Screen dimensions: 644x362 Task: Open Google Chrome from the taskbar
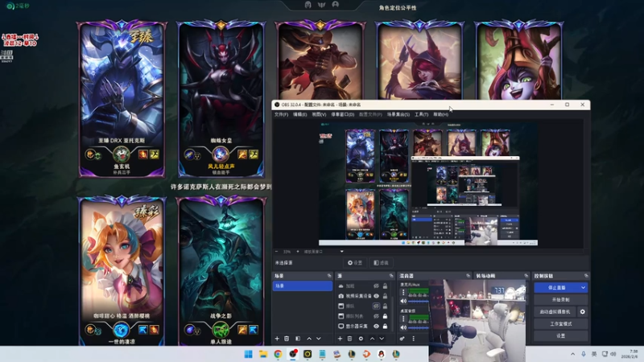click(278, 354)
